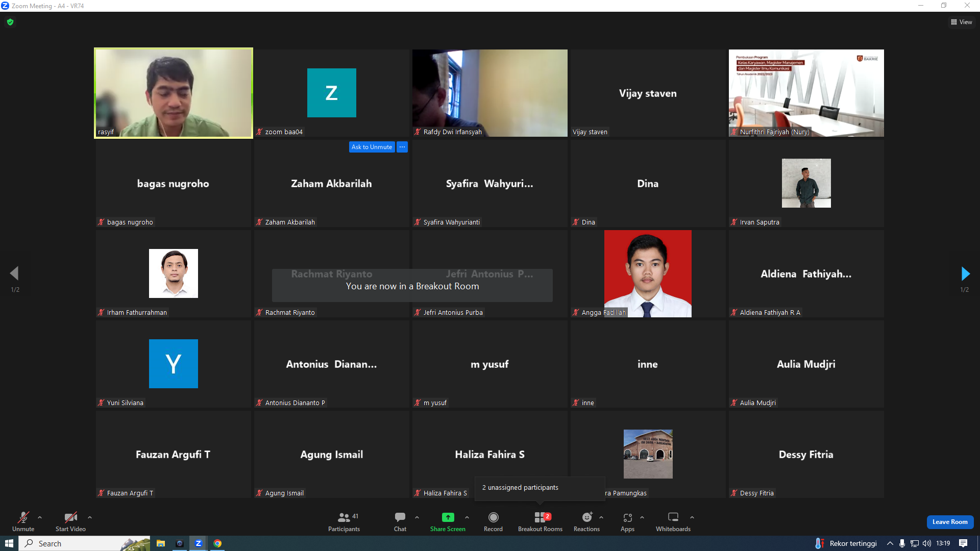Click Yuni Silviana's Y avatar
Image resolution: width=980 pixels, height=551 pixels.
pos(174,364)
